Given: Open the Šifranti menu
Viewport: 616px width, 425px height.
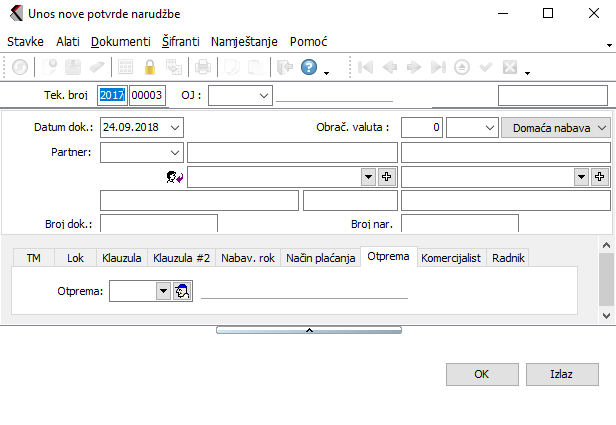Looking at the screenshot, I should (181, 42).
